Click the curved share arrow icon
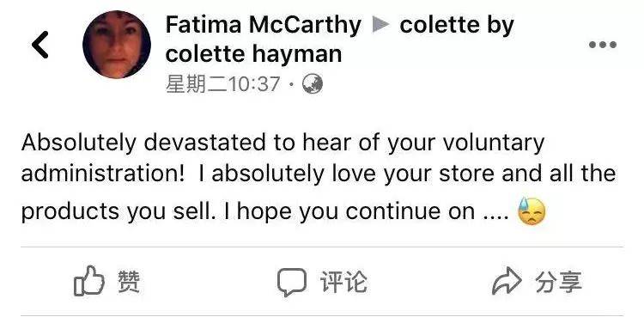Screen dimensions: 644x317 click(x=507, y=281)
